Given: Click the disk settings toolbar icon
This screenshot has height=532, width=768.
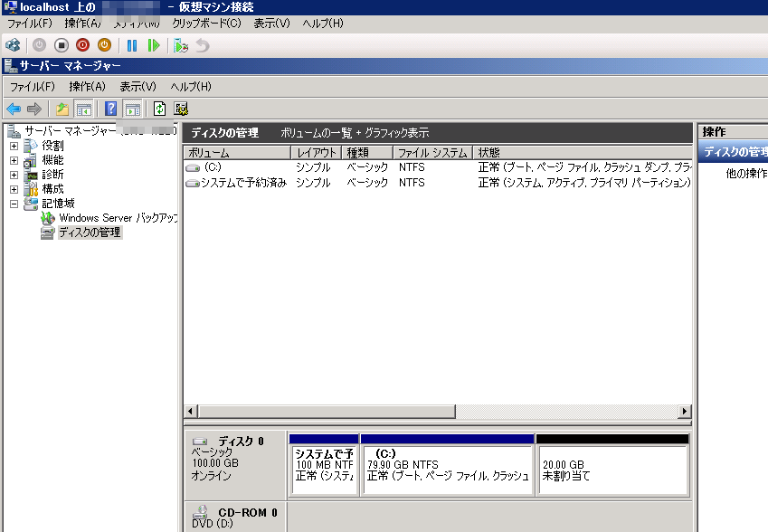Looking at the screenshot, I should pos(181,109).
